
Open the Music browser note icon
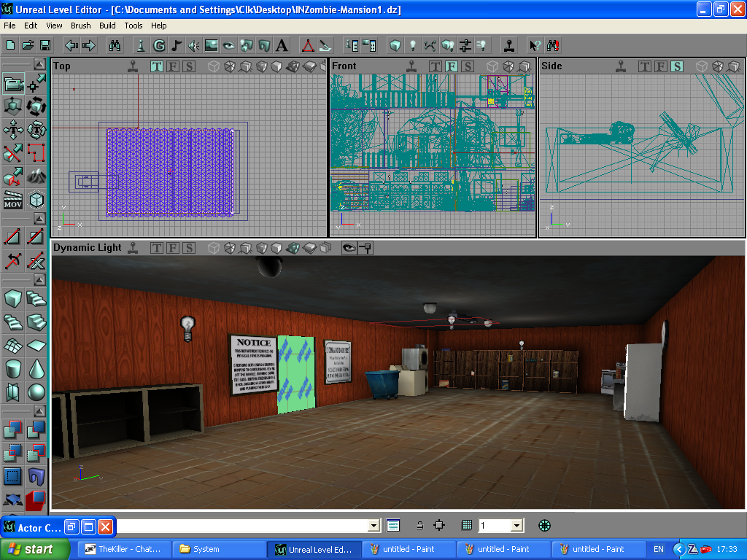177,45
